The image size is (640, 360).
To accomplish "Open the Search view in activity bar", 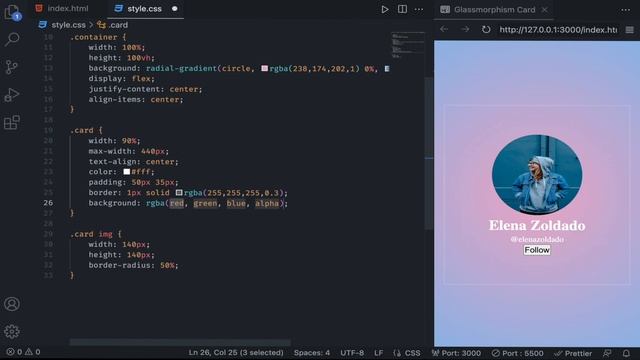I will [12, 39].
